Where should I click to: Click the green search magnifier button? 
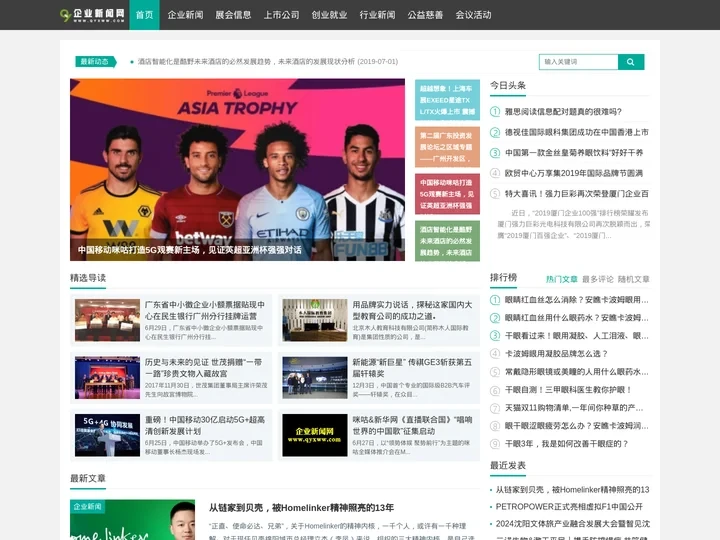(631, 62)
